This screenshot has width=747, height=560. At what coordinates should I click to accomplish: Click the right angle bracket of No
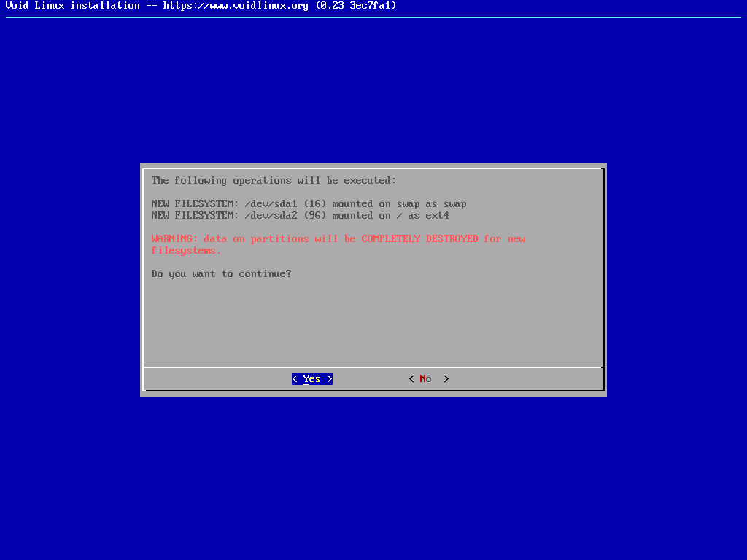point(446,379)
